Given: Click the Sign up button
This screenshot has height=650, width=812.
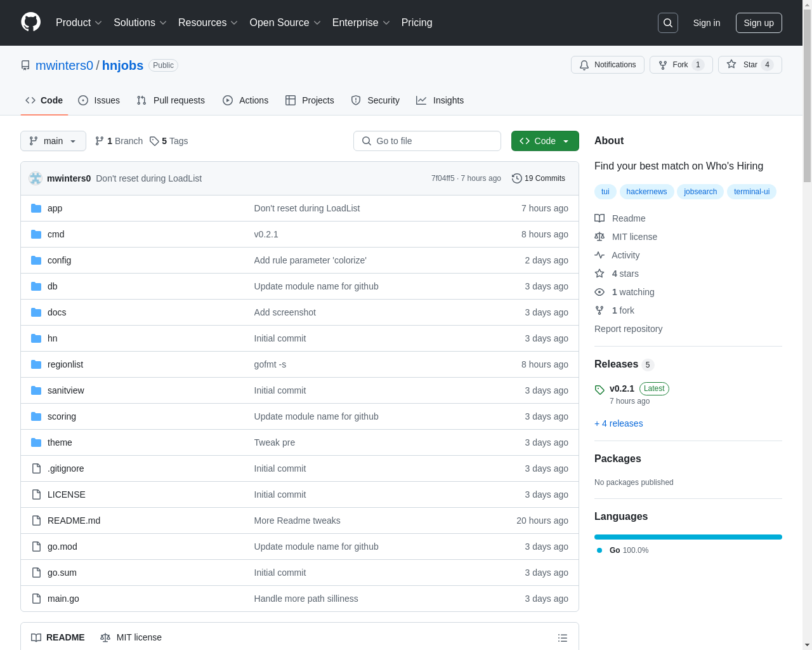Looking at the screenshot, I should point(759,23).
